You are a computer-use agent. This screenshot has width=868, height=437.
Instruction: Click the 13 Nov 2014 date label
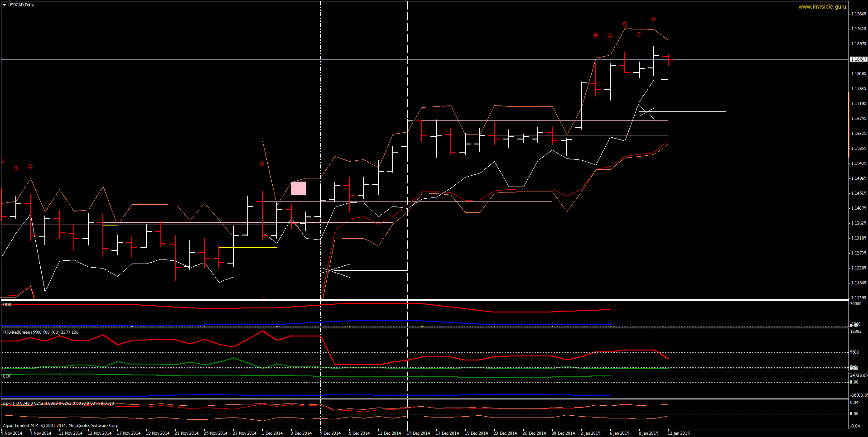(100, 433)
